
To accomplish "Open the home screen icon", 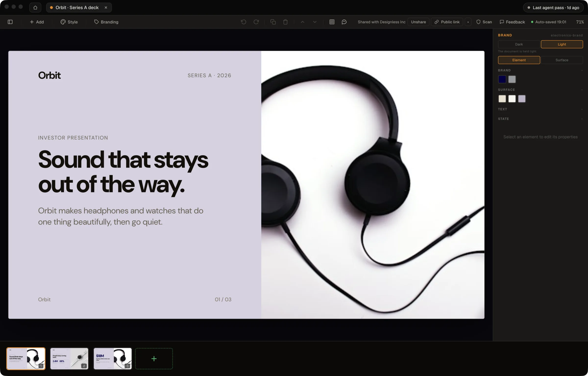I will coord(35,8).
